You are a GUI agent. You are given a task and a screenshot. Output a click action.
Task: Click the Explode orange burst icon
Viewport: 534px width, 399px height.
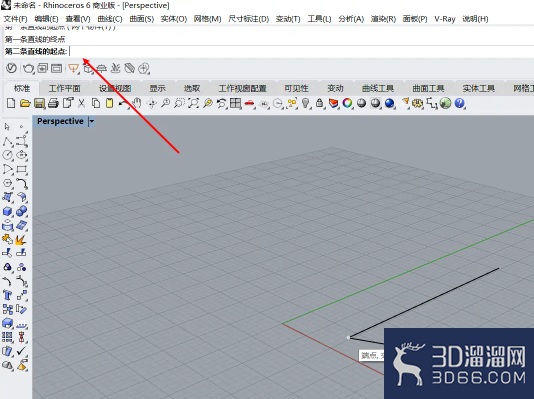point(22,240)
